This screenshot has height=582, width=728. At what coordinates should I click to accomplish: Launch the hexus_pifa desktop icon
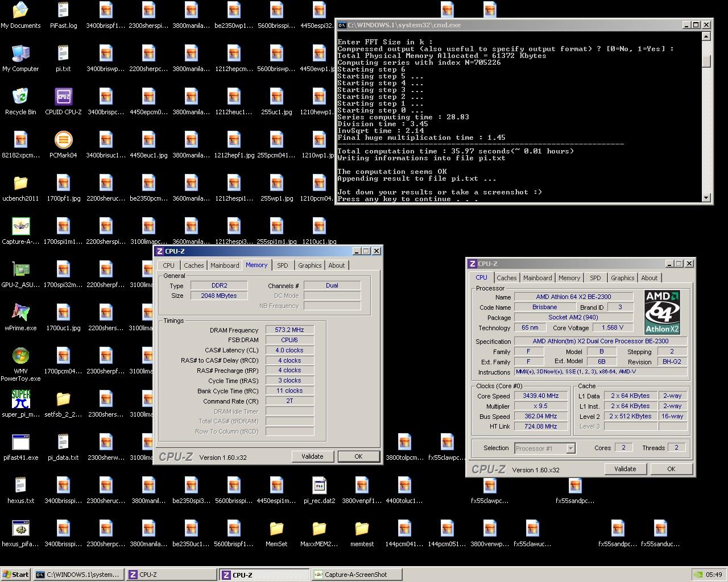(20, 534)
